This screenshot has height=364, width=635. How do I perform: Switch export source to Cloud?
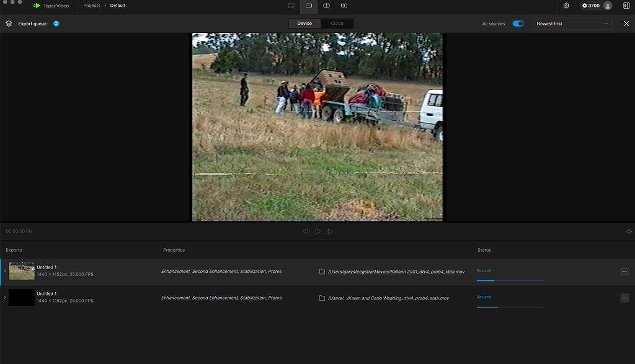(337, 23)
